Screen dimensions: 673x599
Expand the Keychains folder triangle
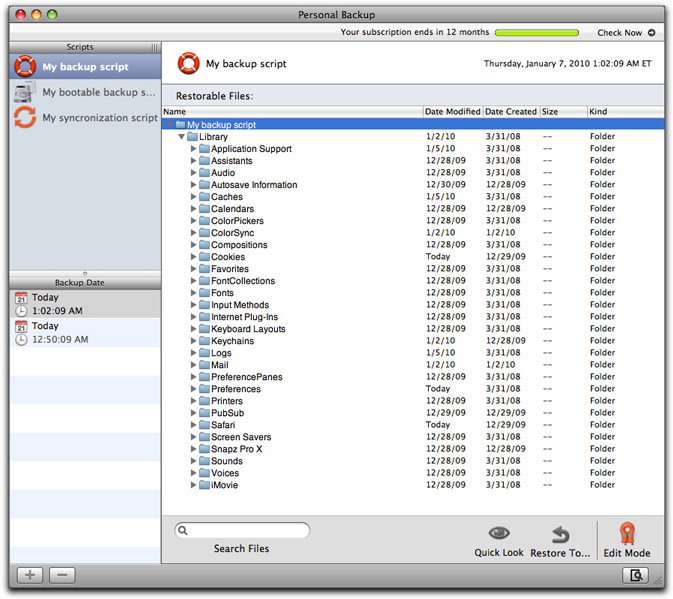(193, 341)
